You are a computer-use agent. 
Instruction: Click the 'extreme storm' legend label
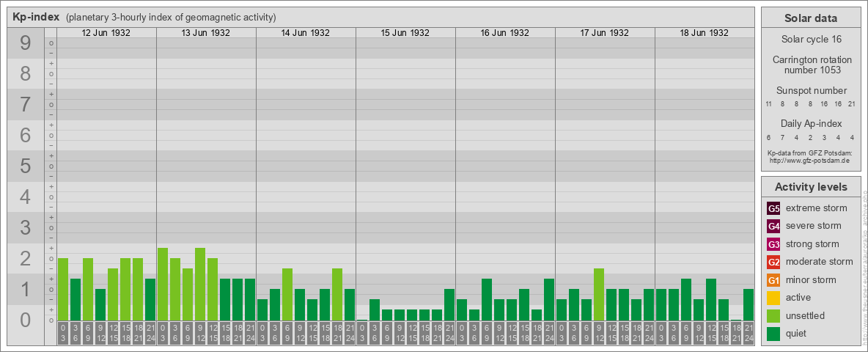817,208
